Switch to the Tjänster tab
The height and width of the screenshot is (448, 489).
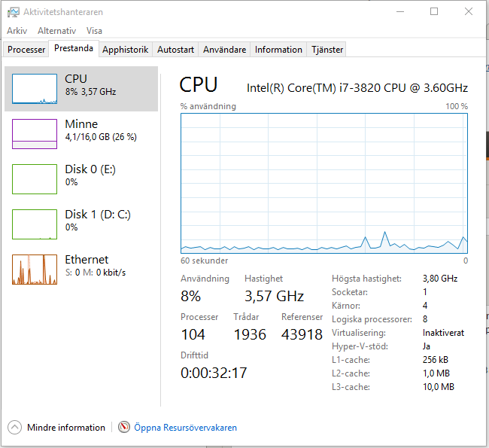point(327,50)
